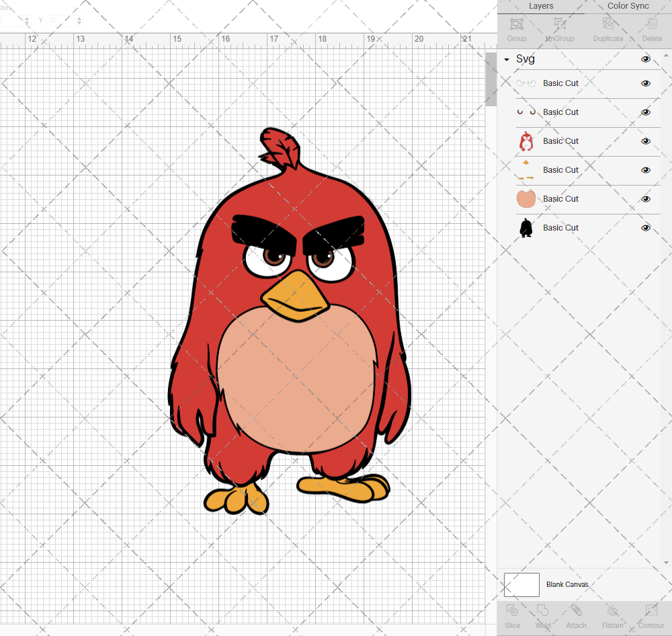
Task: Click the bird's head feather tuft on canvas
Action: pos(280,148)
